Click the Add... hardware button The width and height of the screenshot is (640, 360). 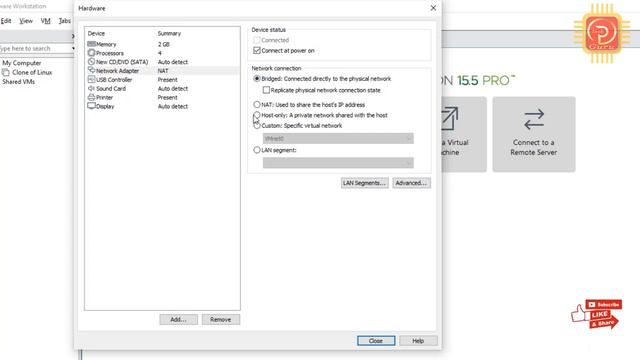click(178, 320)
